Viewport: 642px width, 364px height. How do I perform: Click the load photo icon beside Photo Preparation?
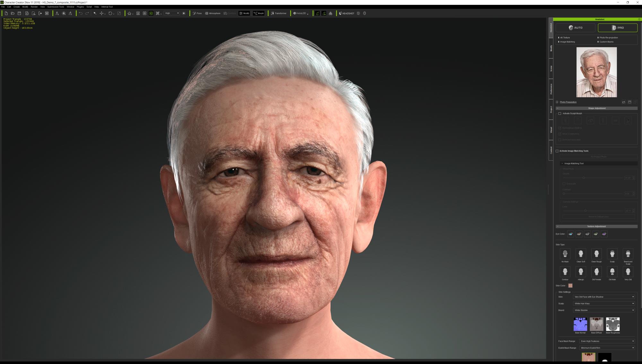click(624, 102)
